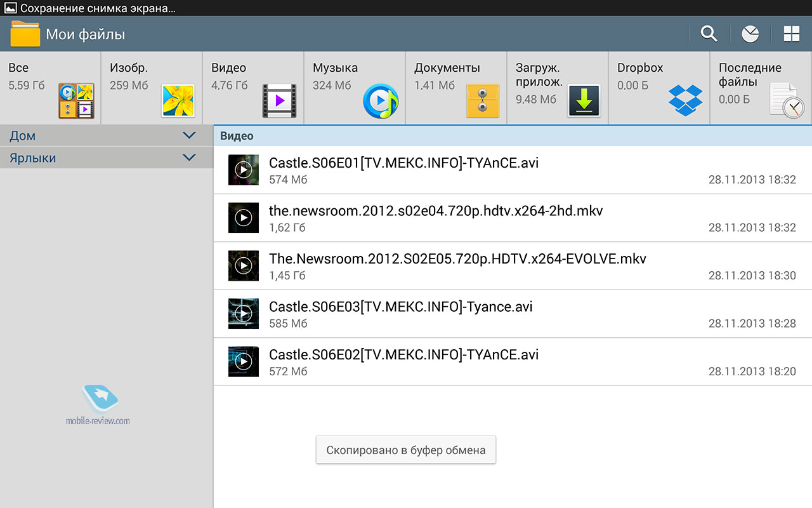812x508 pixels.
Task: Expand the Дом section chevron
Action: (x=189, y=135)
